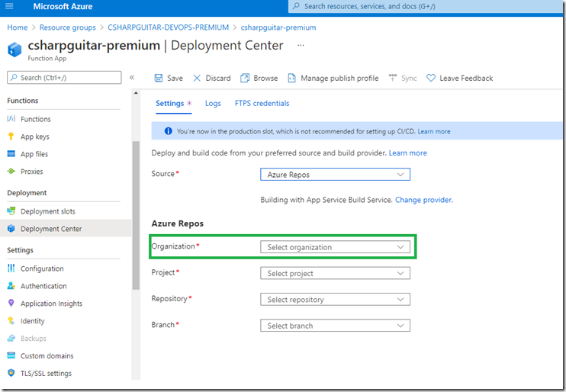Click the Identity key icon

tap(11, 320)
